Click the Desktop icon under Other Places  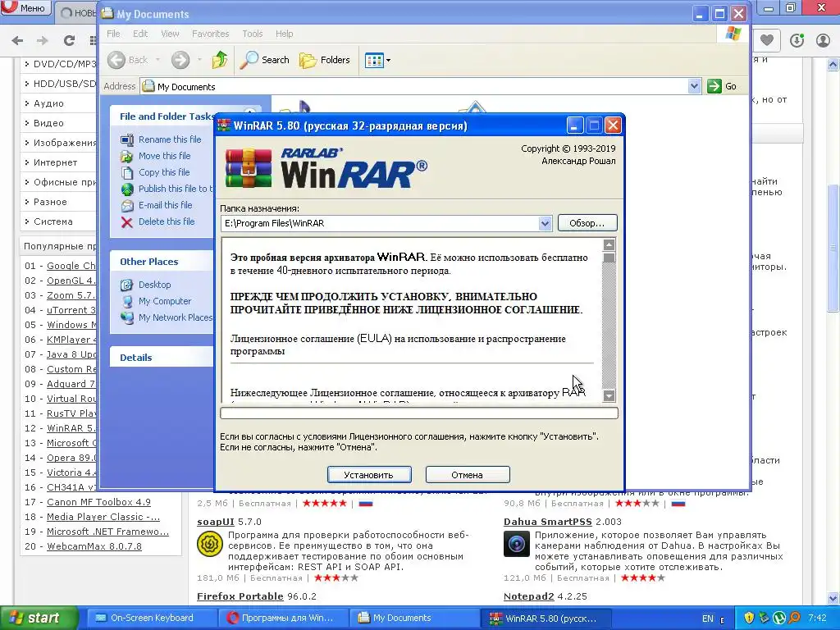[127, 285]
